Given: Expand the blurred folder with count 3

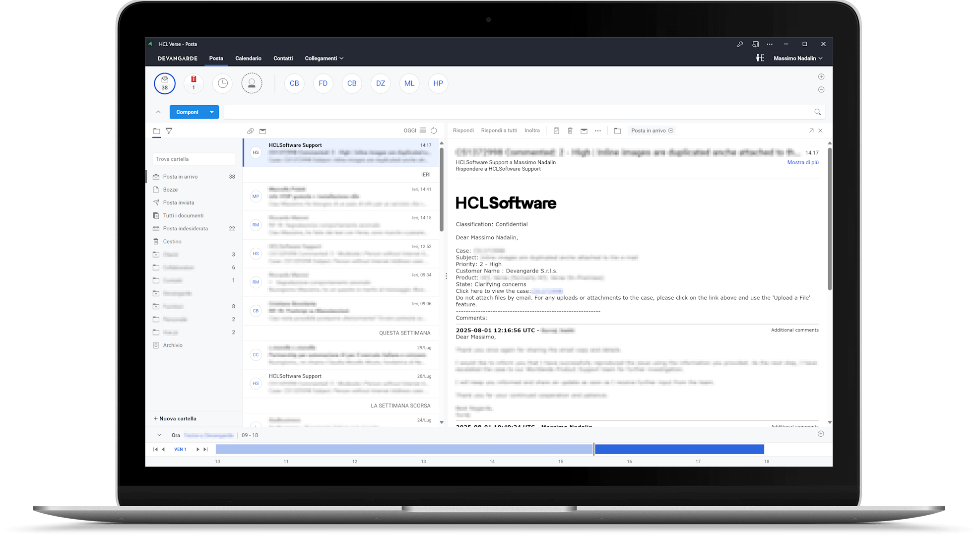Looking at the screenshot, I should pyautogui.click(x=156, y=255).
